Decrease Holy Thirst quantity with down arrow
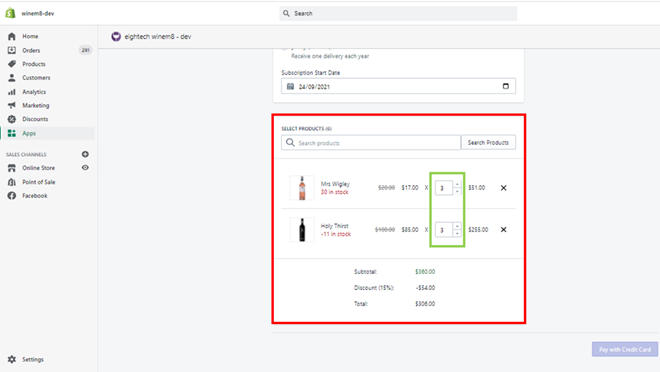This screenshot has height=372, width=660. click(457, 233)
